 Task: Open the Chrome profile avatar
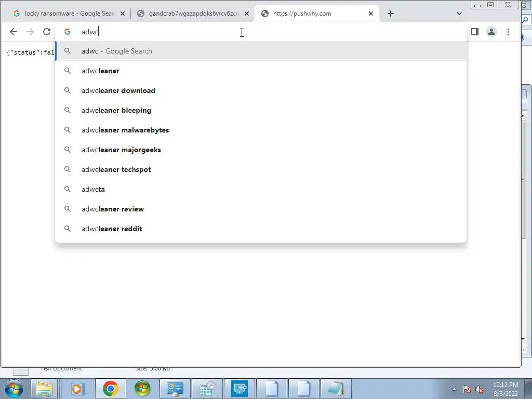[491, 32]
